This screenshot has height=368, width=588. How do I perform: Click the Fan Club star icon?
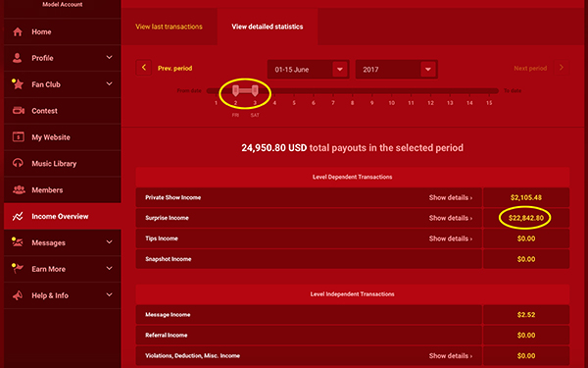click(18, 84)
